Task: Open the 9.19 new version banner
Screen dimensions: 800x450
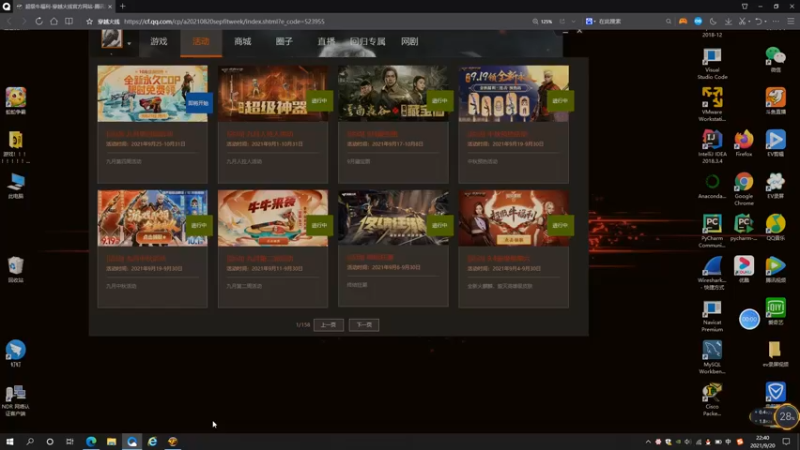Action: point(513,93)
